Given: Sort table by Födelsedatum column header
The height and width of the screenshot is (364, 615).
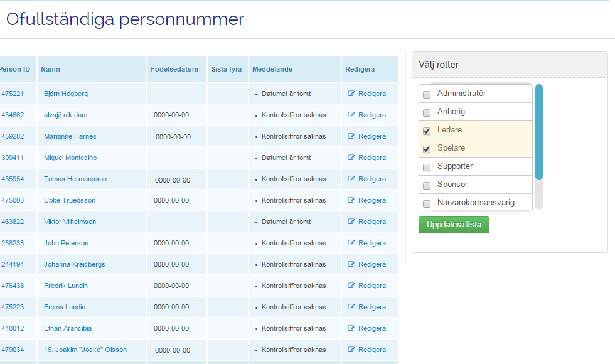Looking at the screenshot, I should tap(174, 70).
